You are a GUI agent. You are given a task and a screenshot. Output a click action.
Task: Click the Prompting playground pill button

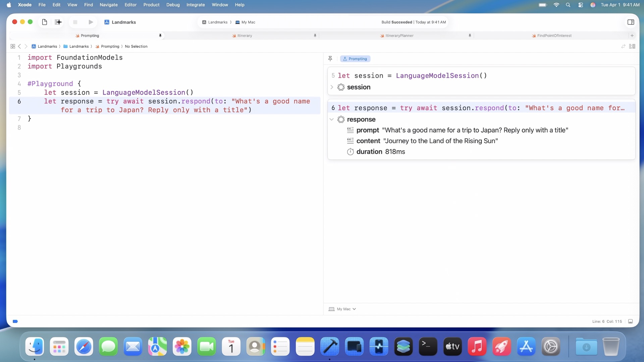355,59
